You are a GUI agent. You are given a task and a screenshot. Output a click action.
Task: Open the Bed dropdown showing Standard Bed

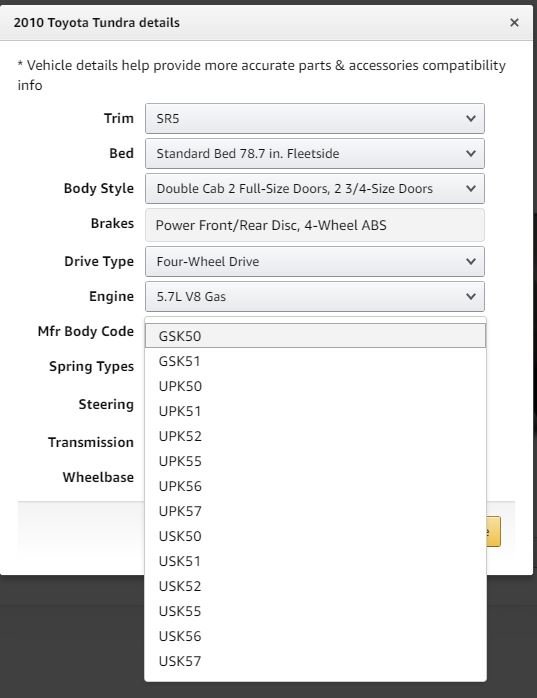(315, 154)
